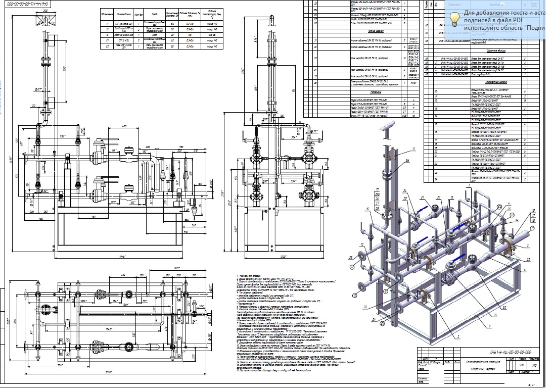Click the "Ф. А1" format mark
The image size is (554, 392).
point(531,385)
